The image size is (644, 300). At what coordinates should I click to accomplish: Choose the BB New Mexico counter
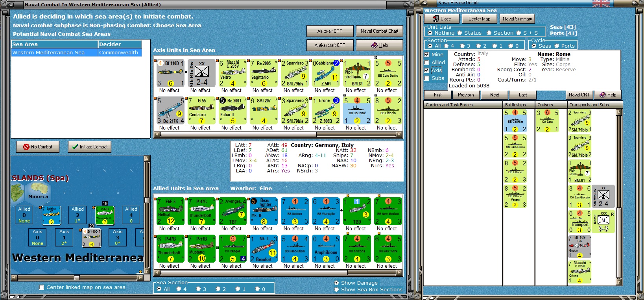coord(388,211)
